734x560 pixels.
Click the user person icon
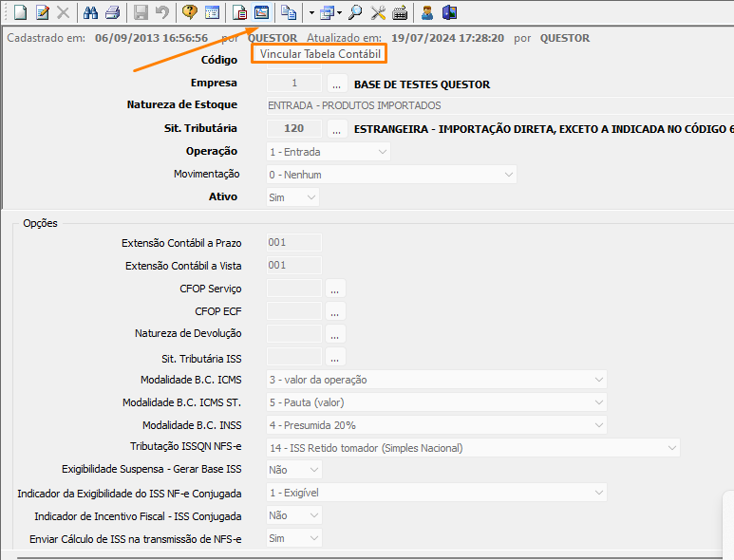[x=427, y=12]
